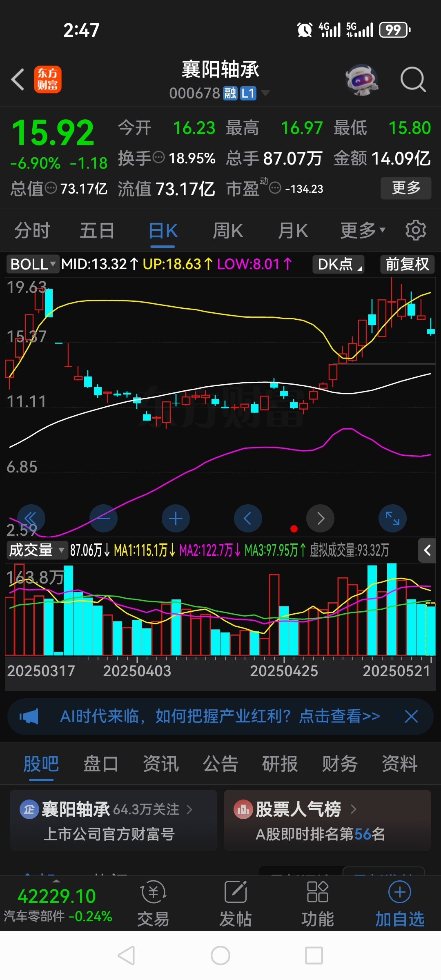The height and width of the screenshot is (980, 441).
Task: Expand chart to fullscreen
Action: (393, 519)
